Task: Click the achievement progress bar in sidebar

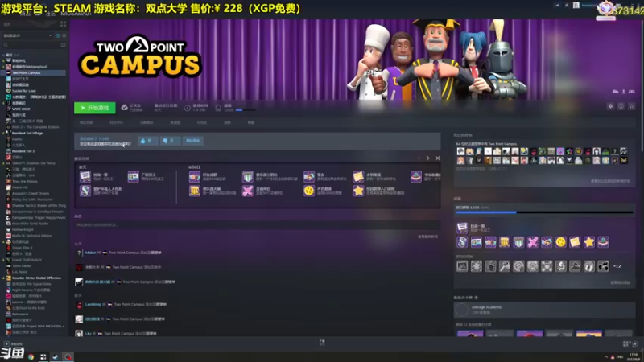Action: pyautogui.click(x=545, y=212)
